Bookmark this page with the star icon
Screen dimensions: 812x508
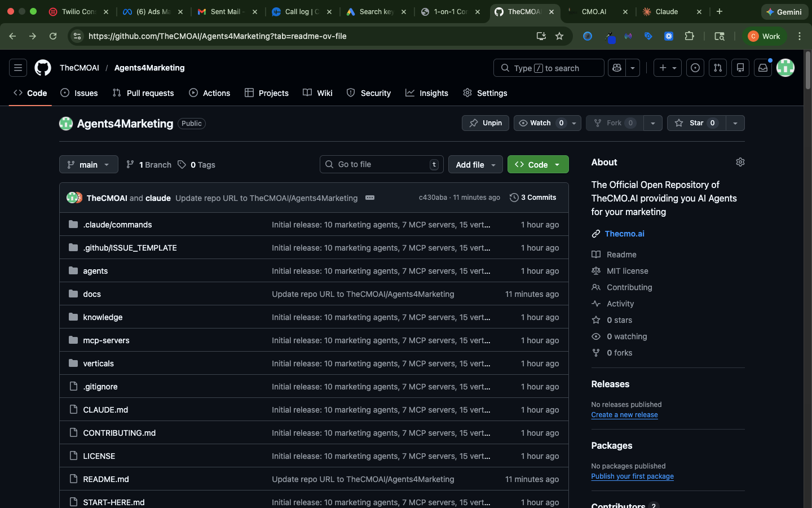pos(559,36)
